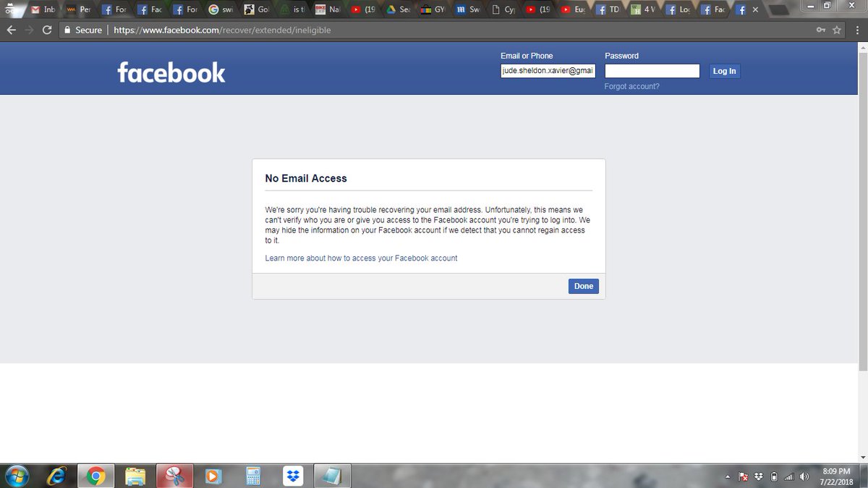Switch to the 'Sw' tab
Viewport: 868px width, 488px height.
469,10
